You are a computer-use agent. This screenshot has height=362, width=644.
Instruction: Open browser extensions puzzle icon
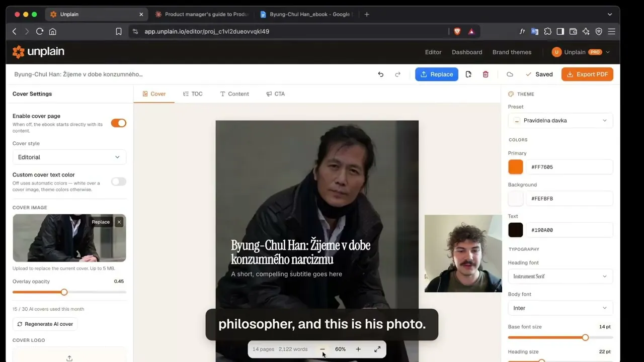(548, 31)
